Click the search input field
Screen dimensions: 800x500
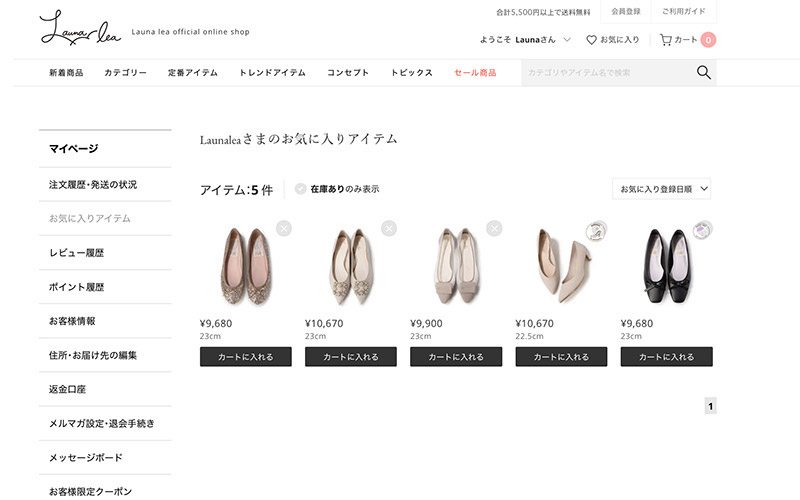click(x=607, y=72)
